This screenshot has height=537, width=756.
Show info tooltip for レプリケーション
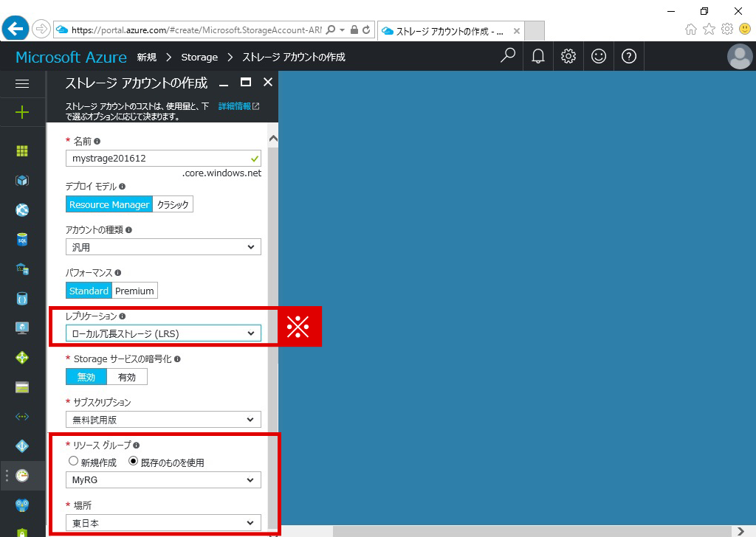123,316
